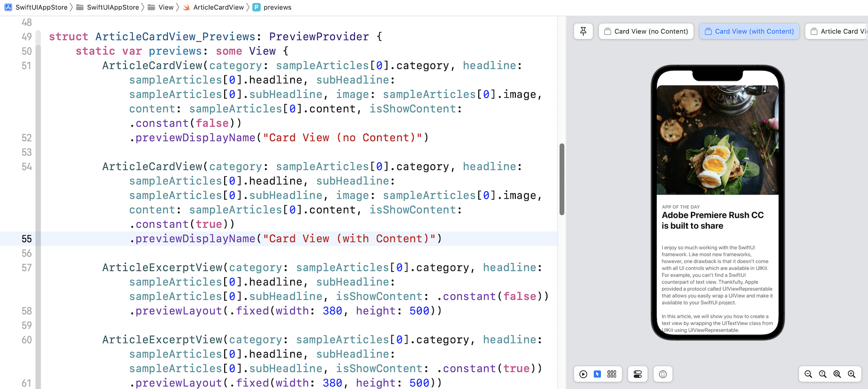Click APP OF THE DAY label in preview

click(681, 207)
